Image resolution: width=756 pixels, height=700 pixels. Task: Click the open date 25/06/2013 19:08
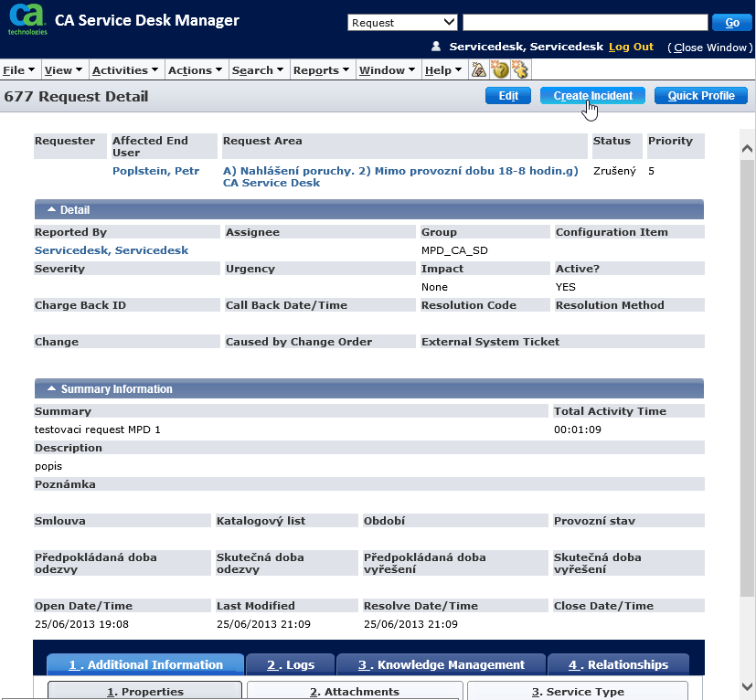coord(81,624)
